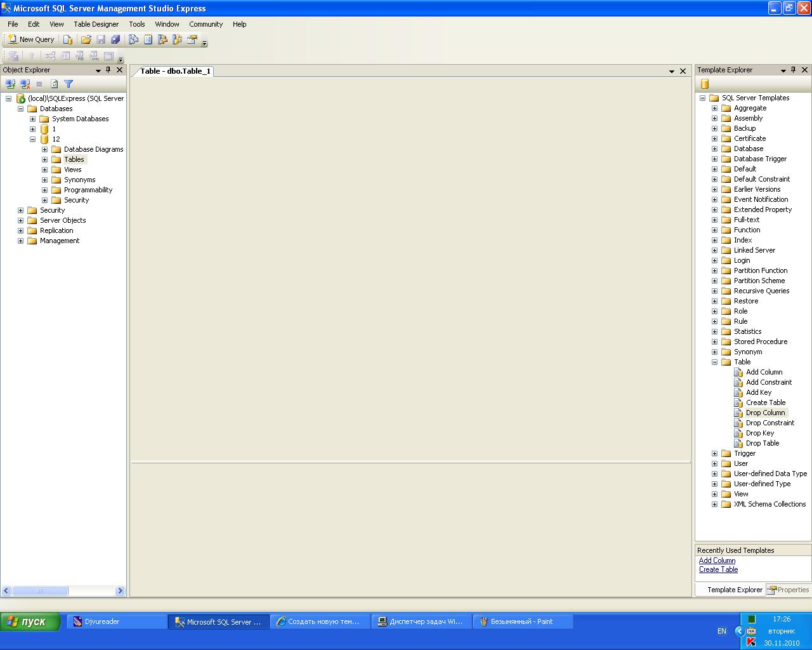Expand the Server Objects node
The image size is (812, 650).
click(x=20, y=220)
